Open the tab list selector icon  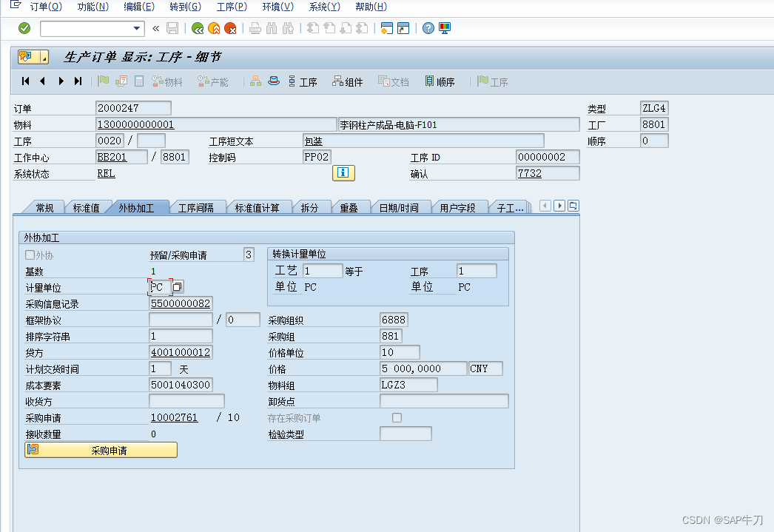[x=573, y=205]
